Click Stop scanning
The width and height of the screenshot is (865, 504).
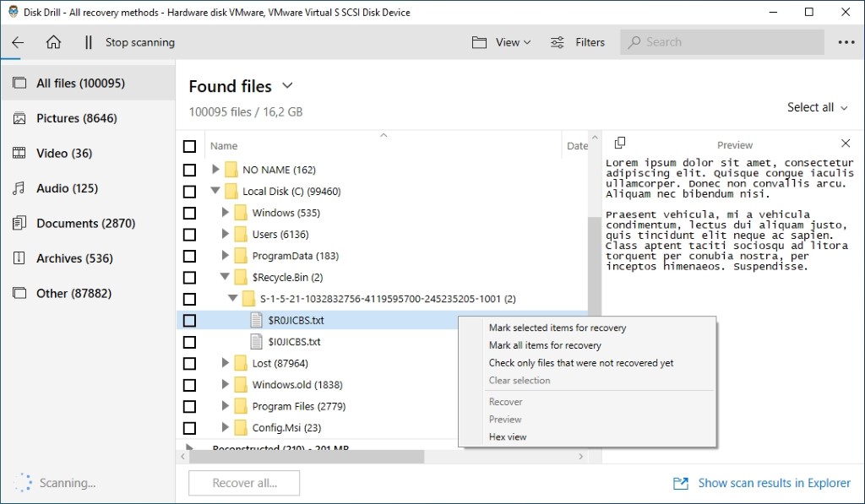(x=140, y=42)
